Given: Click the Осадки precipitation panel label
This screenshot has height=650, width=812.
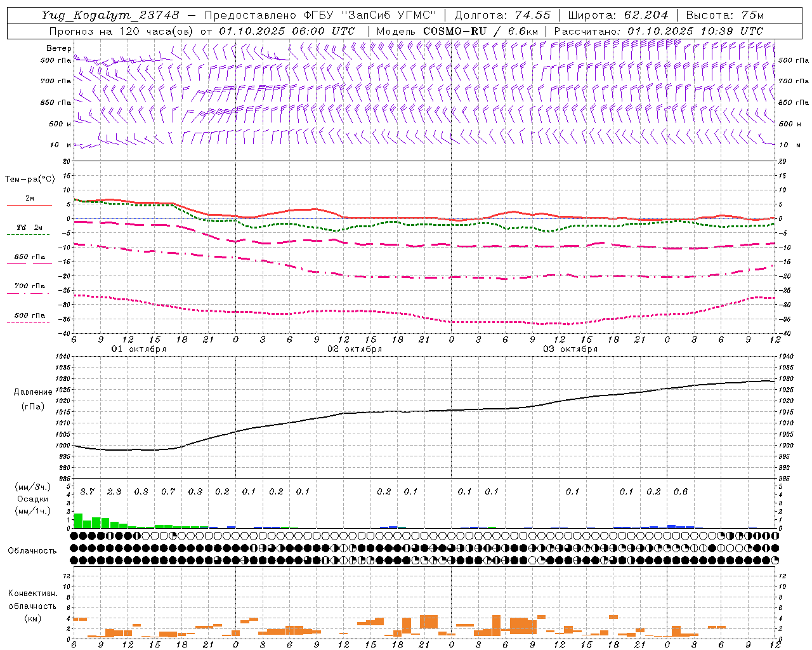Looking at the screenshot, I should (x=32, y=499).
